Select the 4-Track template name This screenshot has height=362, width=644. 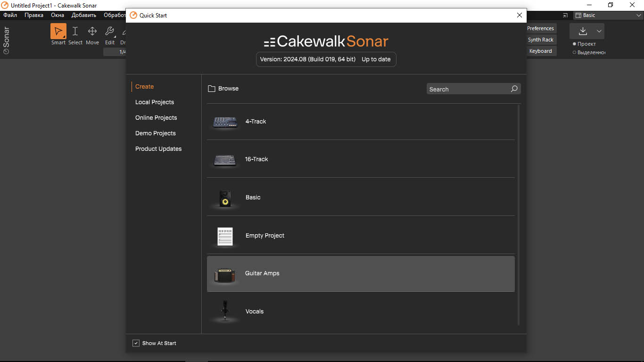[256, 122]
